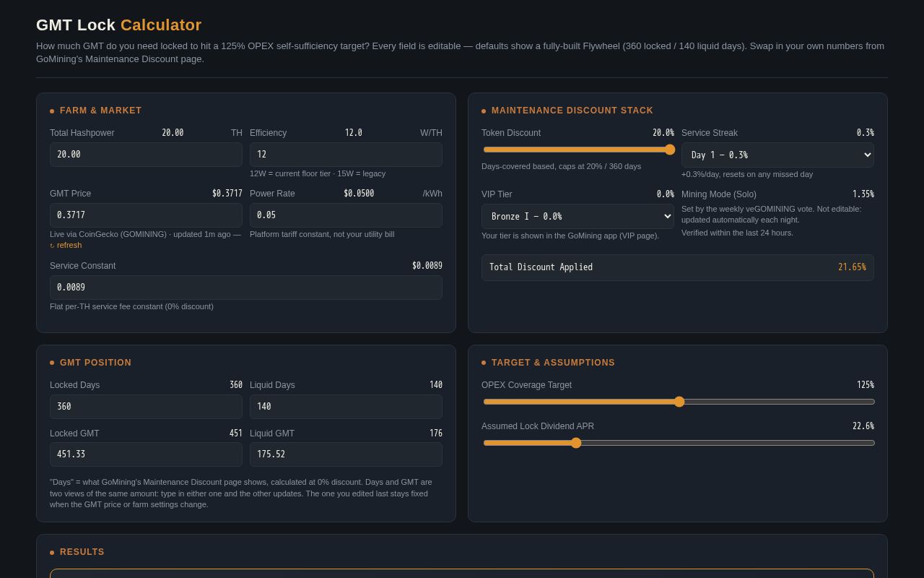The height and width of the screenshot is (578, 924).
Task: Click the 22.6% Lock Dividend APR value
Action: (x=863, y=426)
